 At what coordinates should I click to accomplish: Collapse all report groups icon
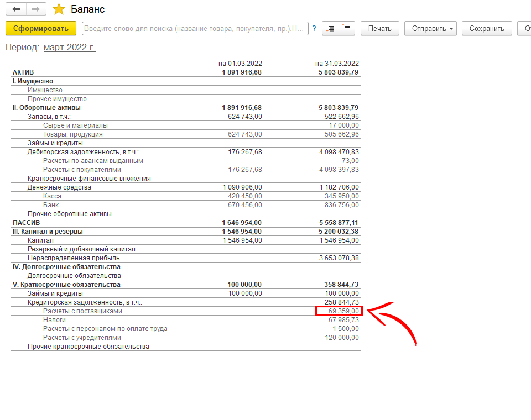pos(346,29)
